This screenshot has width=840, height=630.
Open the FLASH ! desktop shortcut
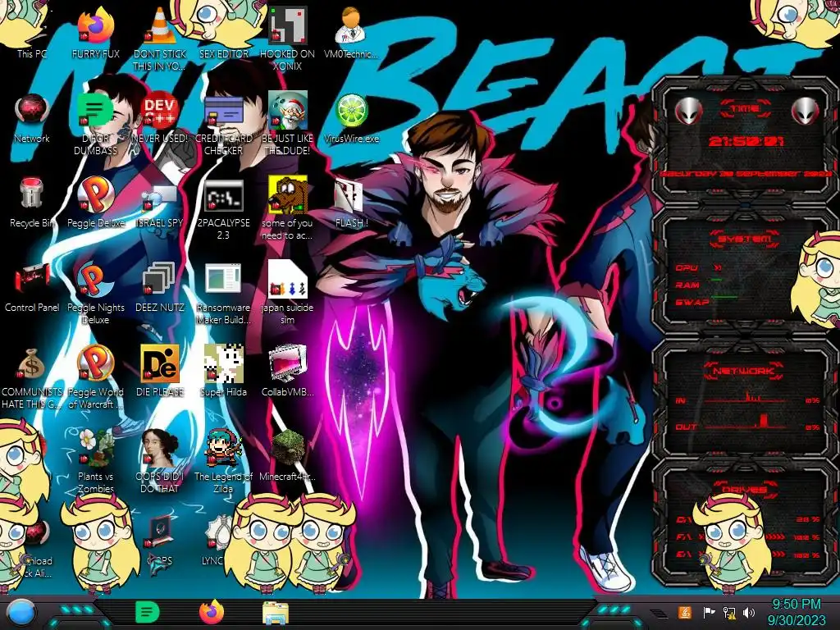351,203
